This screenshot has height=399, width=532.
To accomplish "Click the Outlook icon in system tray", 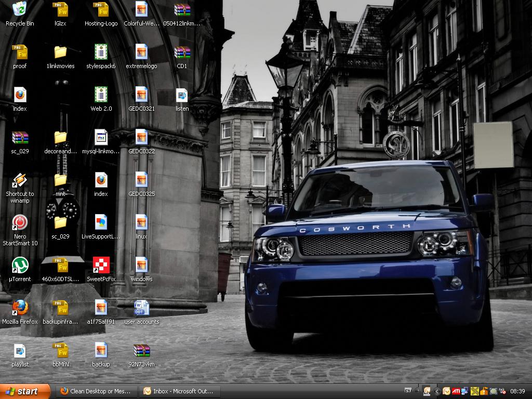I will tap(446, 391).
